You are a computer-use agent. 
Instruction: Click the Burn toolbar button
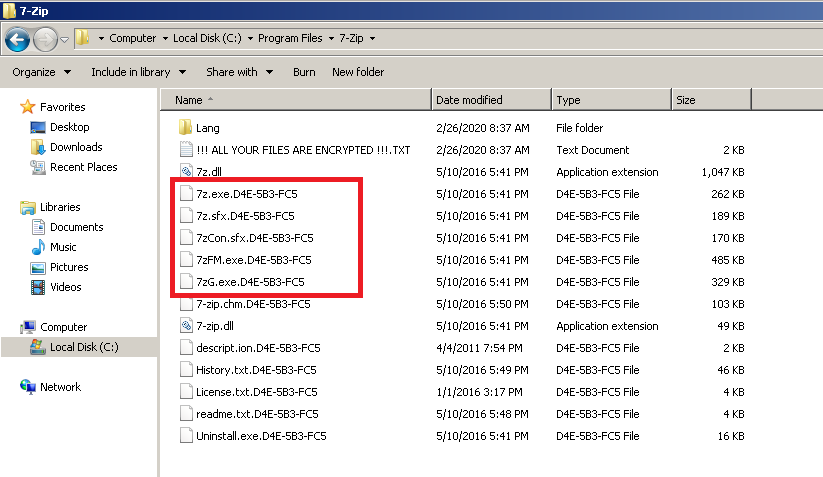[x=304, y=72]
